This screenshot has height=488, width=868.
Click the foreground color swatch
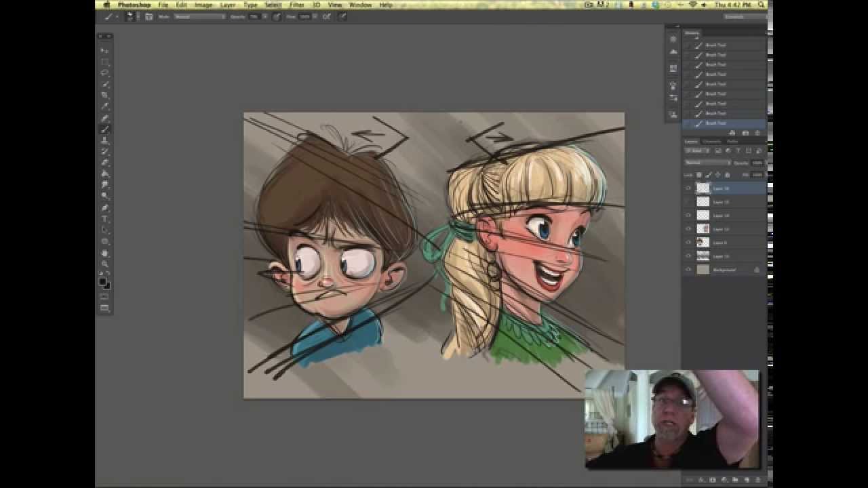tap(103, 281)
